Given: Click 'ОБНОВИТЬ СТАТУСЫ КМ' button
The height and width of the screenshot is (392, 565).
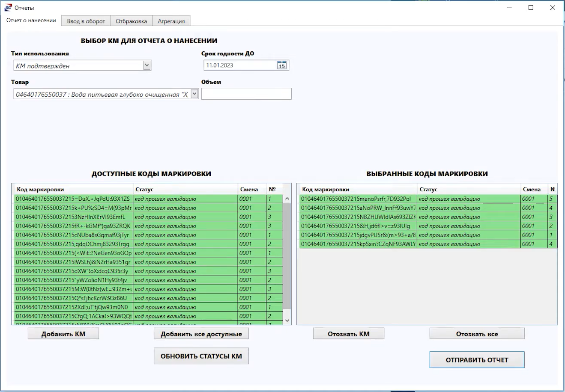Looking at the screenshot, I should click(201, 356).
